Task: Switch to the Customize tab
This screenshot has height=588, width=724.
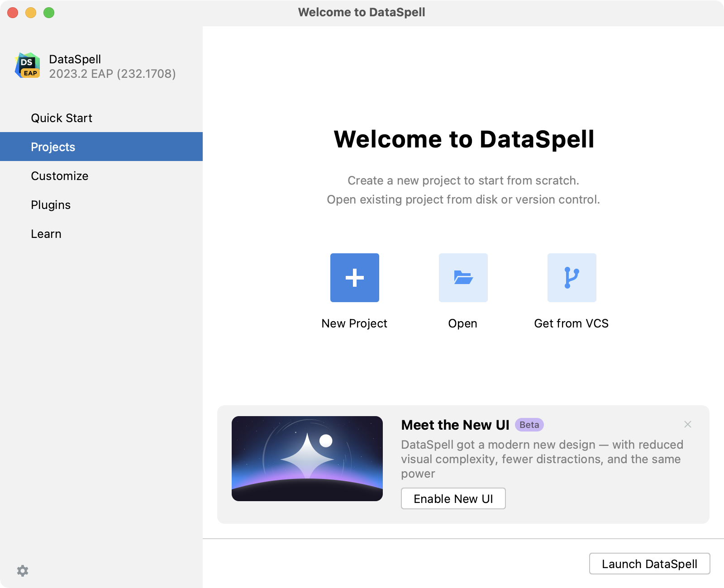Action: 101,175
